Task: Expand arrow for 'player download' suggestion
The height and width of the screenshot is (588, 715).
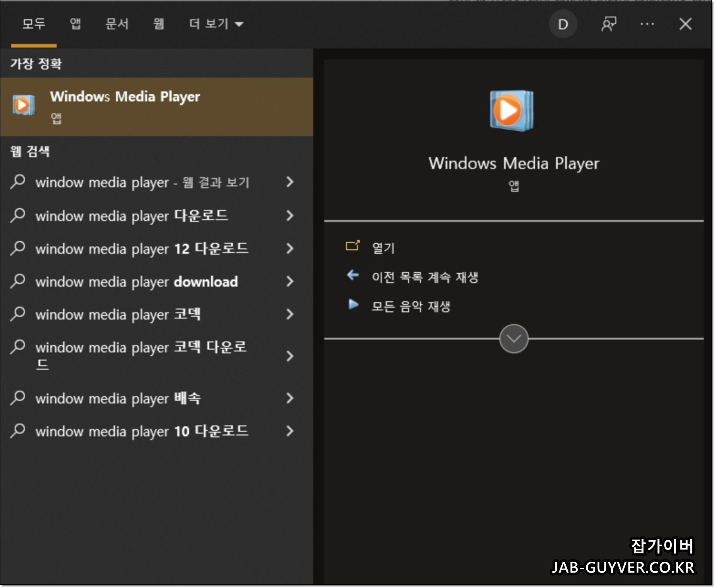Action: (290, 281)
